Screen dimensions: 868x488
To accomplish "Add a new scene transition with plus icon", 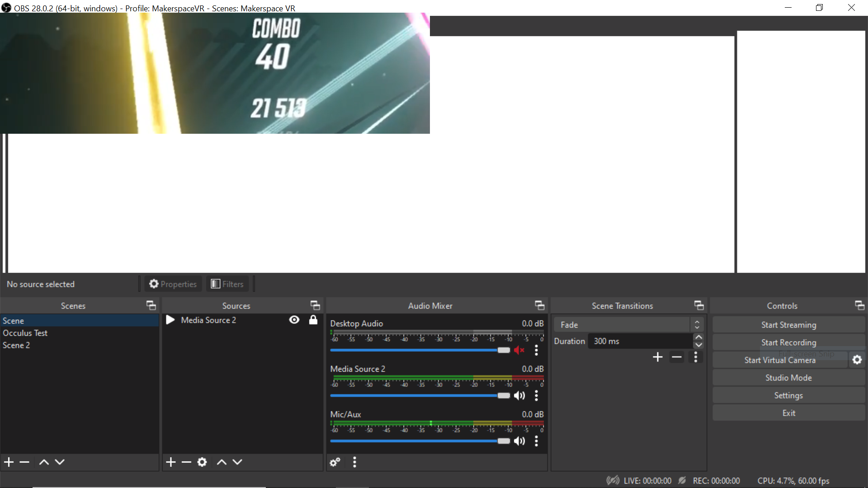I will pos(657,357).
